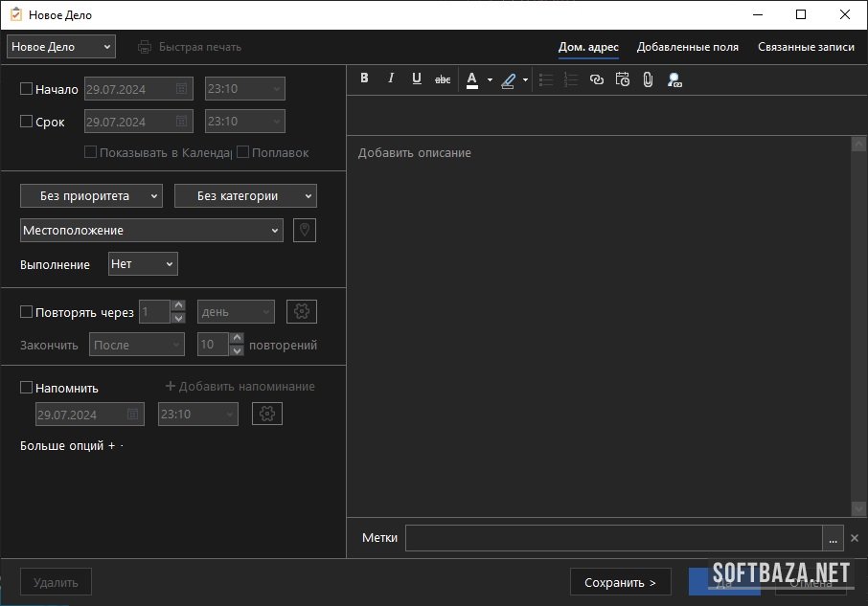Toggle italic text formatting

click(391, 79)
